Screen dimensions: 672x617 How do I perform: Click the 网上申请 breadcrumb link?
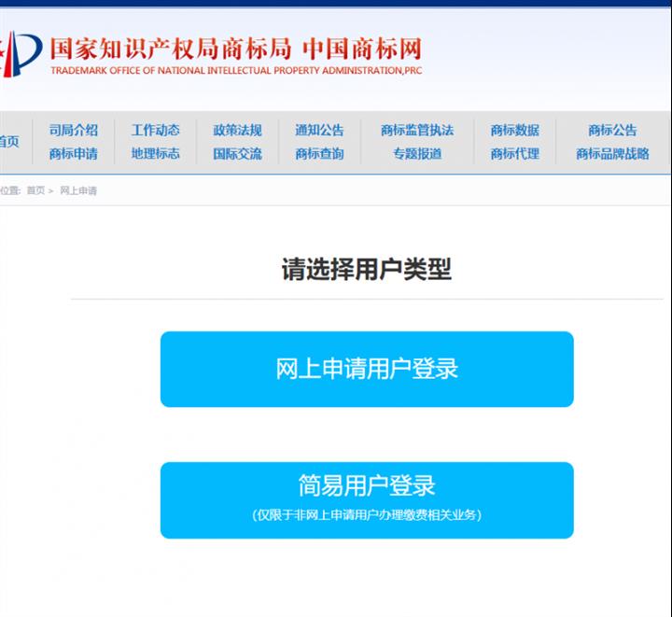coord(78,190)
